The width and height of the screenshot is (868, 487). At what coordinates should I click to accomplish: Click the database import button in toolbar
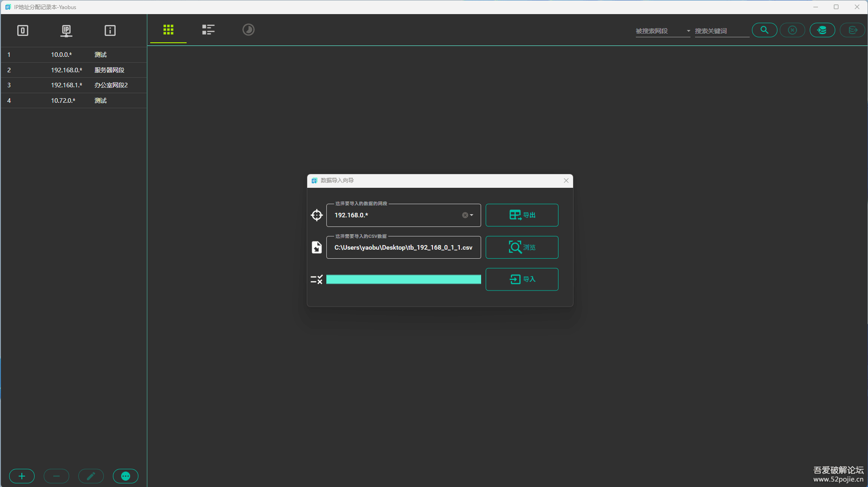point(822,30)
